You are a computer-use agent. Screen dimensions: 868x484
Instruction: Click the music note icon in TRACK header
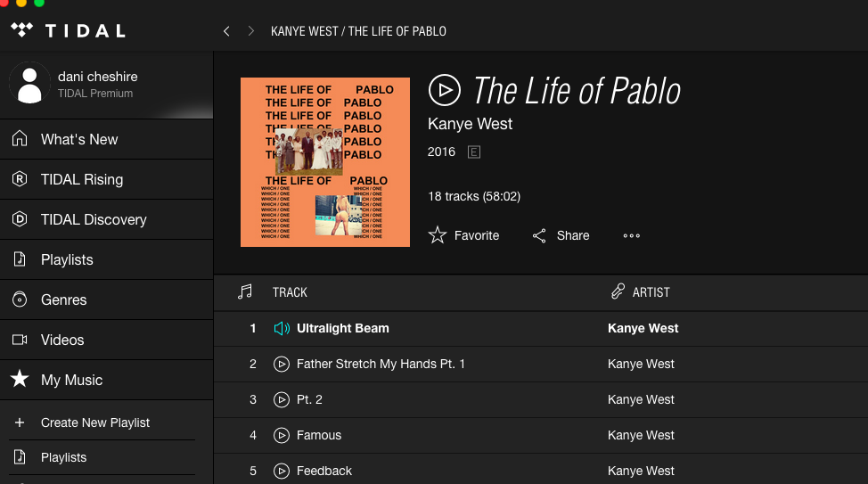pos(245,291)
